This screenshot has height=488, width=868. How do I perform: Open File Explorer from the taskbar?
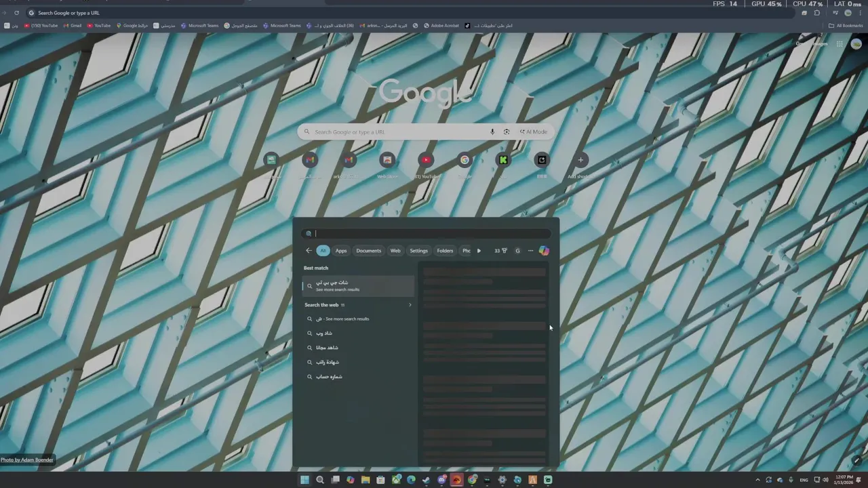point(366,480)
